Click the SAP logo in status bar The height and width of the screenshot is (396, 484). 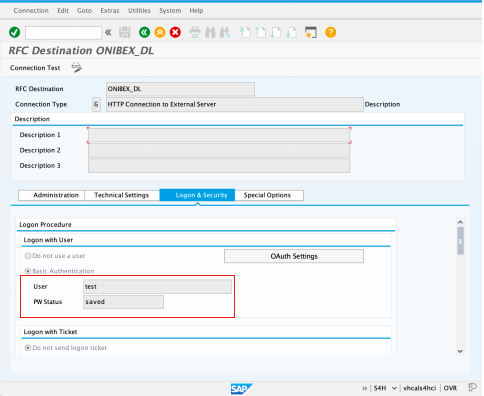coord(241,388)
